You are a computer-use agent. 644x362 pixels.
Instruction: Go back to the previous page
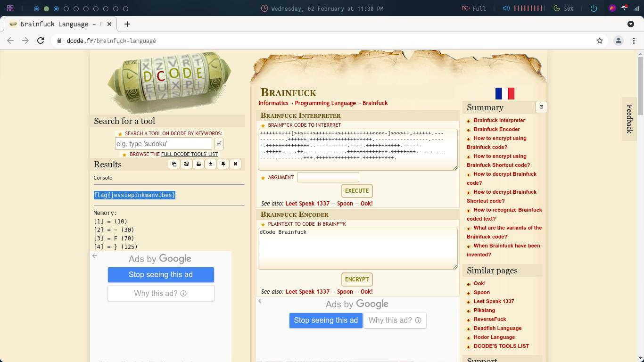10,41
